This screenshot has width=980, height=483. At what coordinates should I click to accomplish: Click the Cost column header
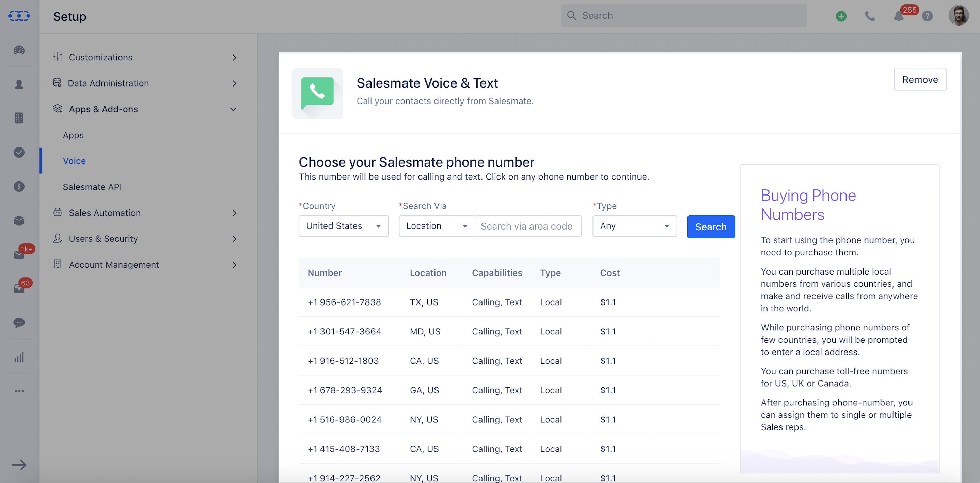tap(610, 273)
